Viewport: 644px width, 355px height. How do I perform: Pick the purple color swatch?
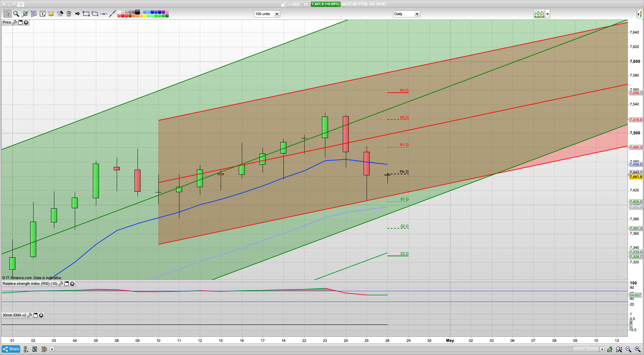click(x=163, y=12)
